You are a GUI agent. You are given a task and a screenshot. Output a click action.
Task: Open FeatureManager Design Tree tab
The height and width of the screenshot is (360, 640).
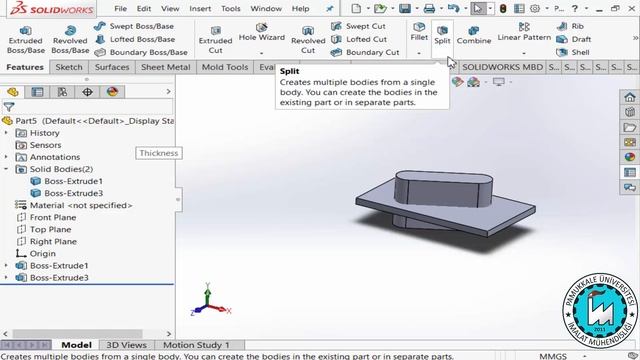pos(13,92)
